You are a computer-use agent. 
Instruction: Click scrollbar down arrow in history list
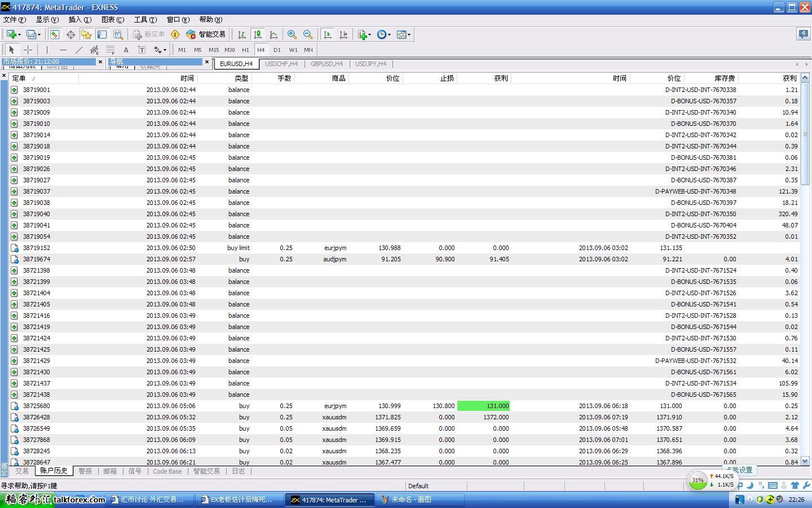pyautogui.click(x=805, y=461)
